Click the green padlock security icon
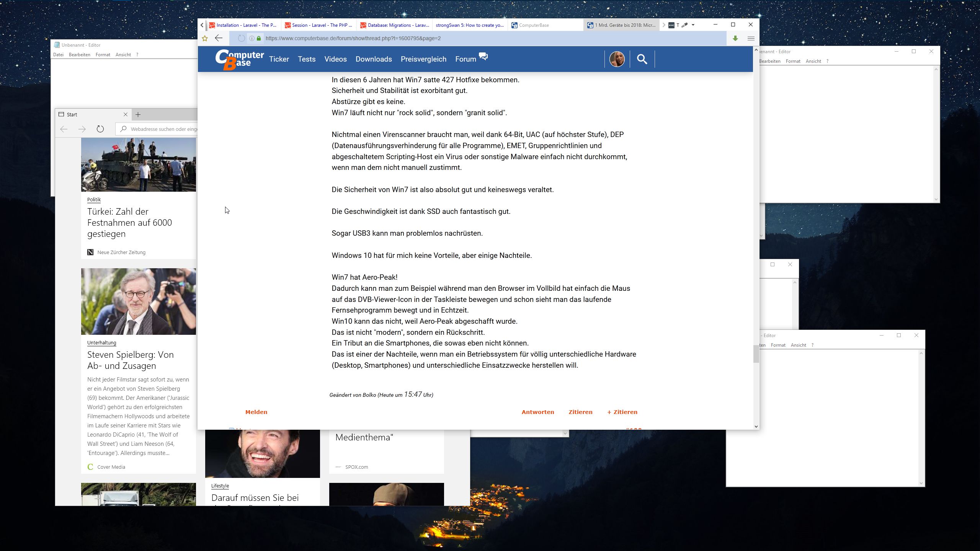Viewport: 980px width, 551px height. 259,38
